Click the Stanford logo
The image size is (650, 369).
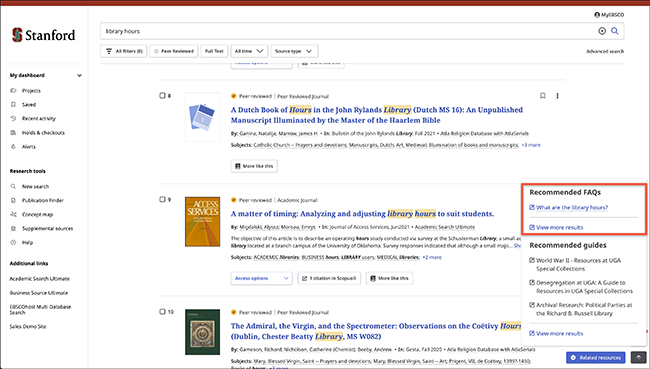[x=44, y=35]
